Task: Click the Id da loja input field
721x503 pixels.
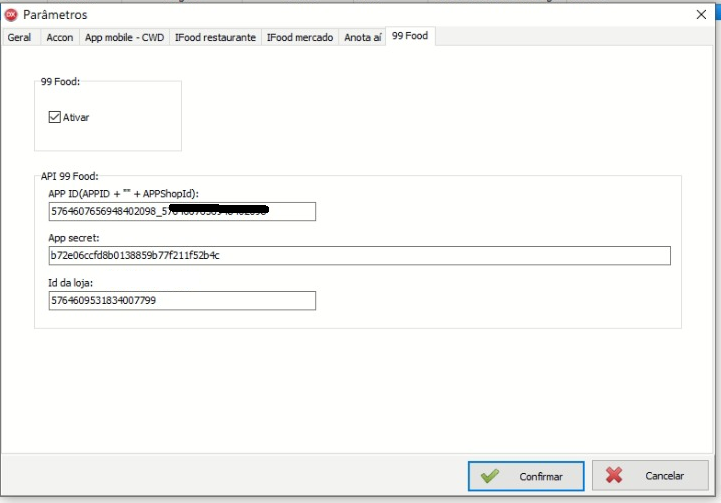Action: (182, 301)
